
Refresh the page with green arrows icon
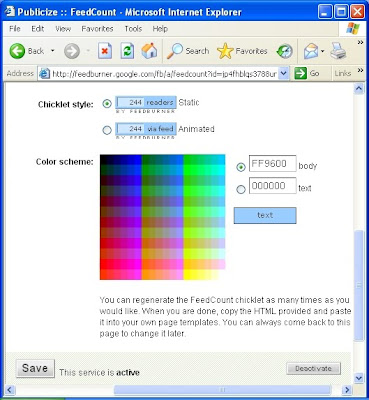point(127,51)
